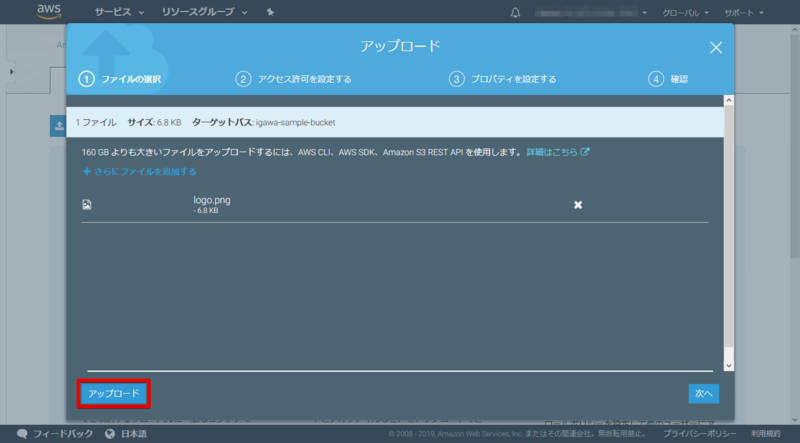Open the グローバル region dropdown
This screenshot has width=800, height=443.
pos(685,13)
